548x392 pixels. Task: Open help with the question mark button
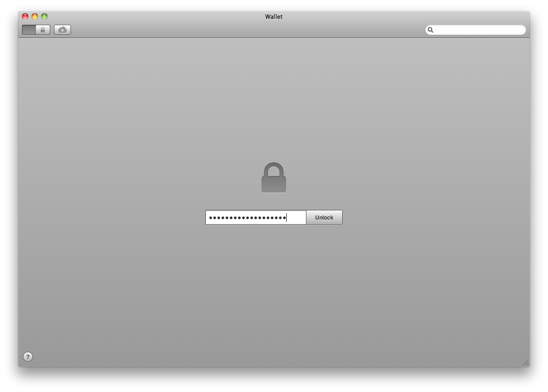pyautogui.click(x=28, y=357)
